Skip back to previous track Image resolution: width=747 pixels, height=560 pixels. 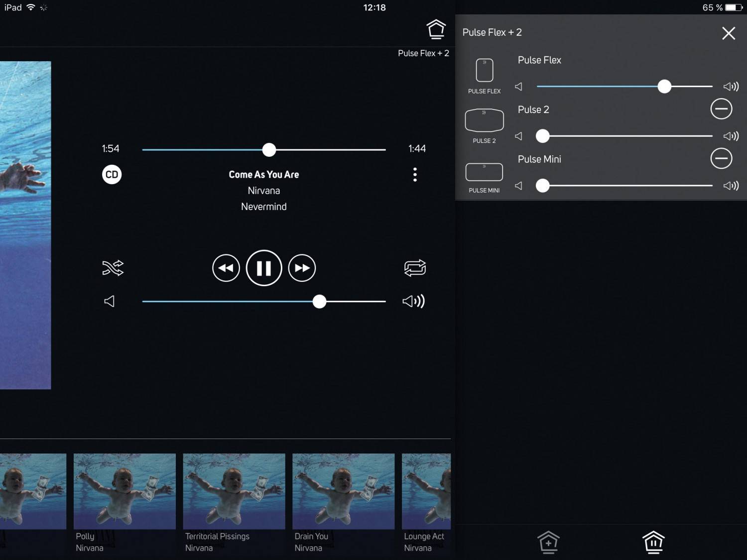coord(226,268)
